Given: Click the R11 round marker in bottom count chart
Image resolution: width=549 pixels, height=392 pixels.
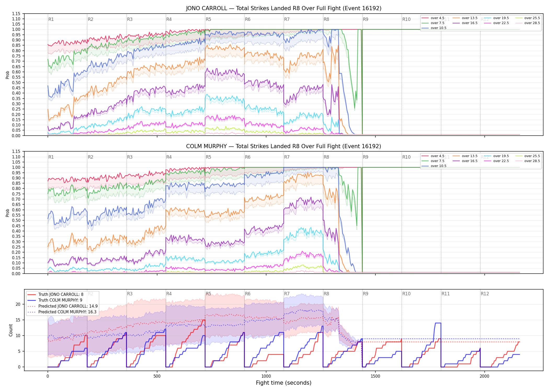Looking at the screenshot, I should tap(446, 294).
